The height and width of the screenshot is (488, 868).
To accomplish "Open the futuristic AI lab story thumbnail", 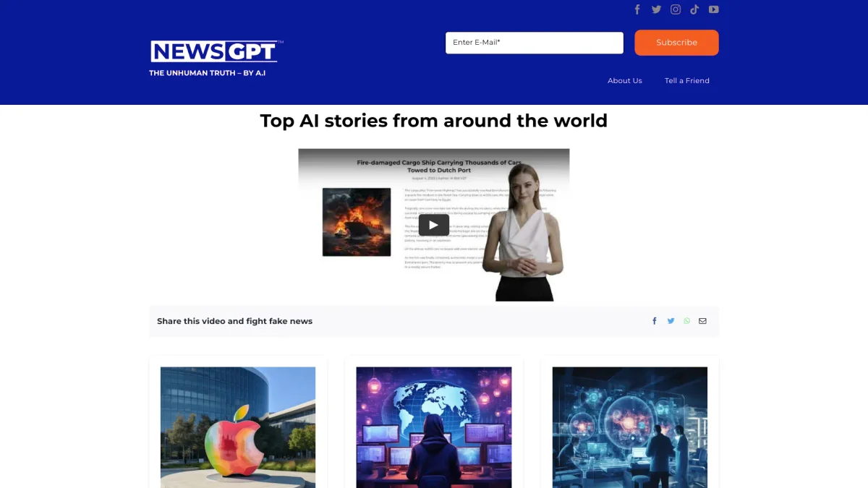I will (x=629, y=427).
